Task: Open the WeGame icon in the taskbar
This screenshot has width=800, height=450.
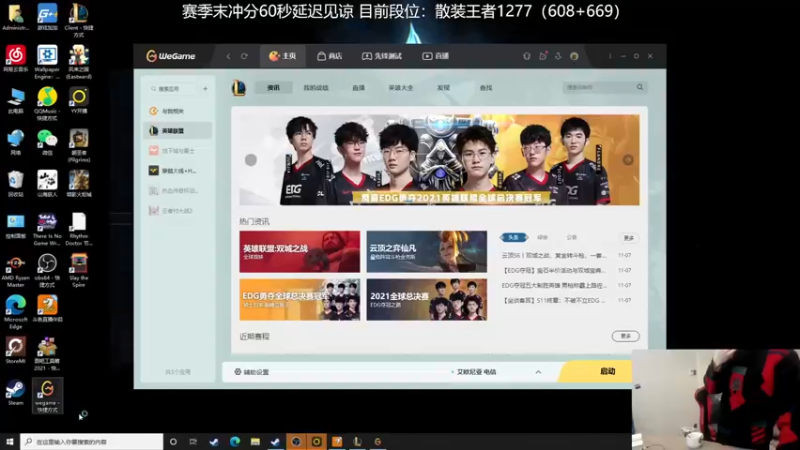Action: (x=378, y=442)
